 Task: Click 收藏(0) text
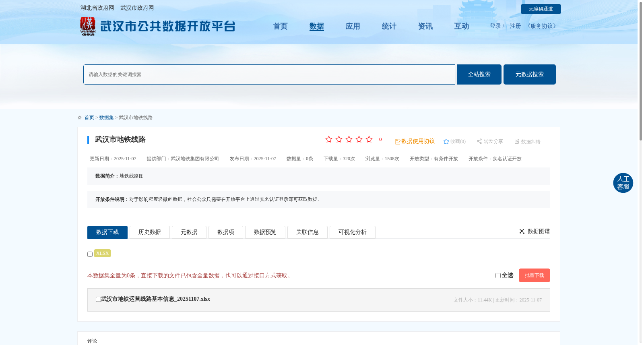(x=458, y=141)
